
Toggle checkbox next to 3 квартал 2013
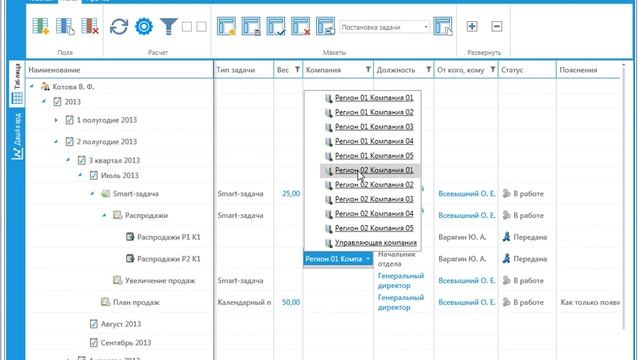(x=82, y=160)
